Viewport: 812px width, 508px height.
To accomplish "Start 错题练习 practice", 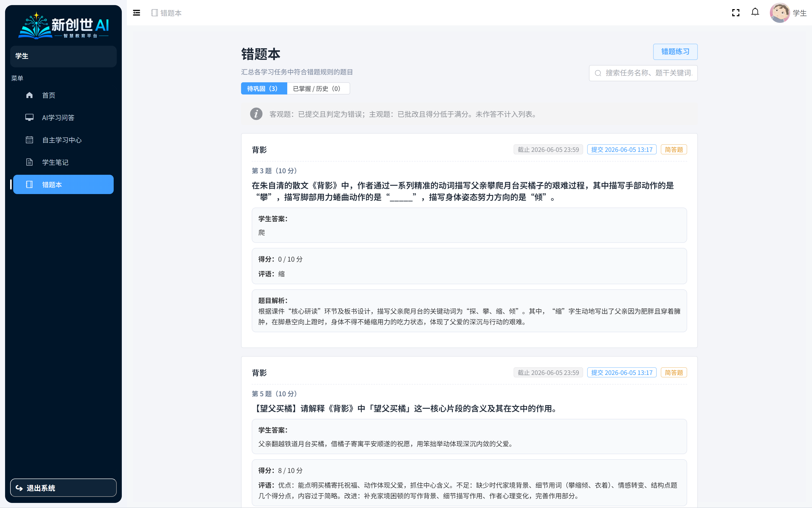I will pos(675,52).
